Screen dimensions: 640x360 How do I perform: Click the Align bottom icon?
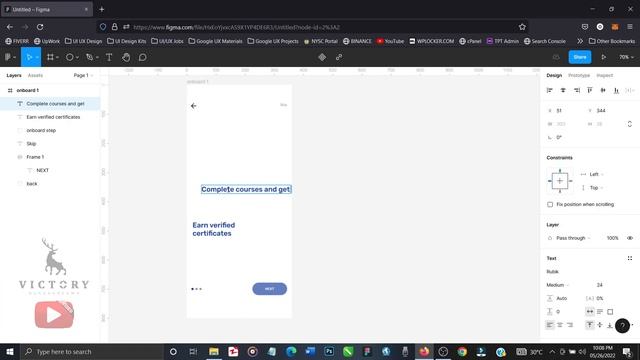[x=616, y=90]
